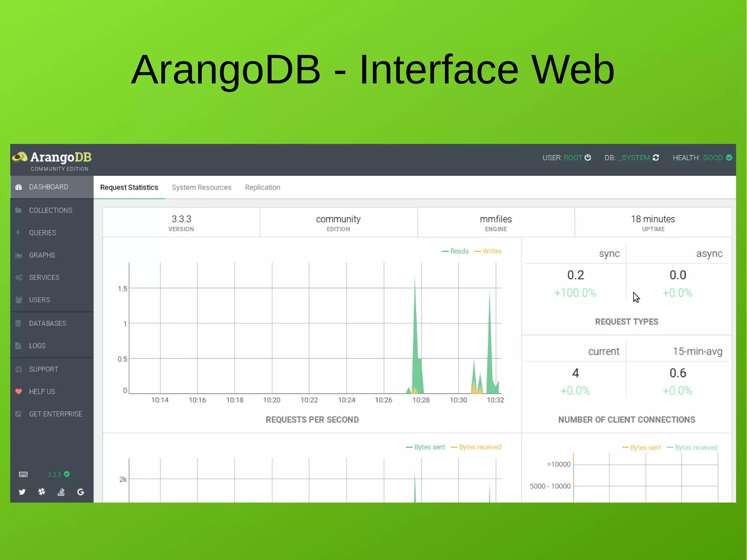Click the Support lifebuoy icon

point(19,369)
